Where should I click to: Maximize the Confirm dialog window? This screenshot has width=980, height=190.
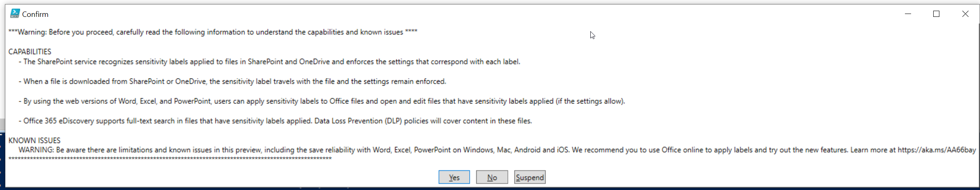point(936,14)
